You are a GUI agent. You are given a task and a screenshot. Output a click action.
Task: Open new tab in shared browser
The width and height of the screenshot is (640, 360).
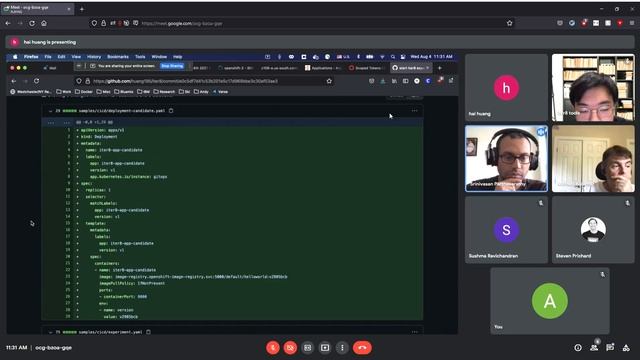[440, 68]
